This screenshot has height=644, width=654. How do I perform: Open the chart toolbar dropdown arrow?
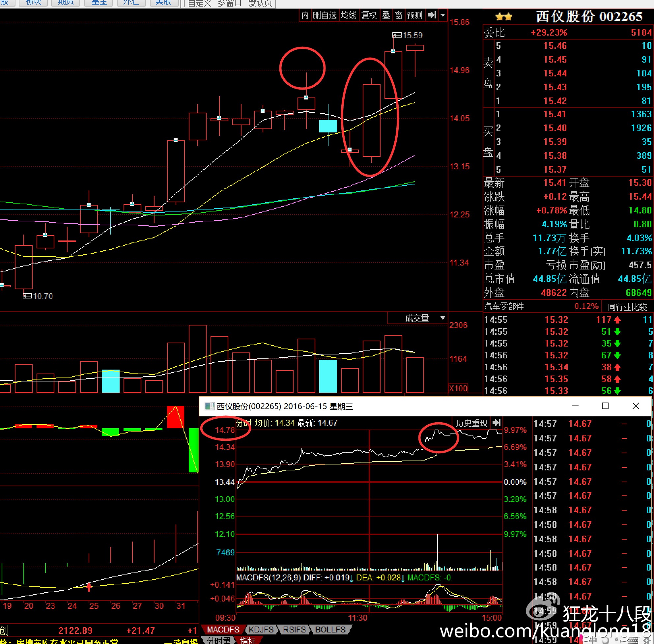click(x=442, y=15)
